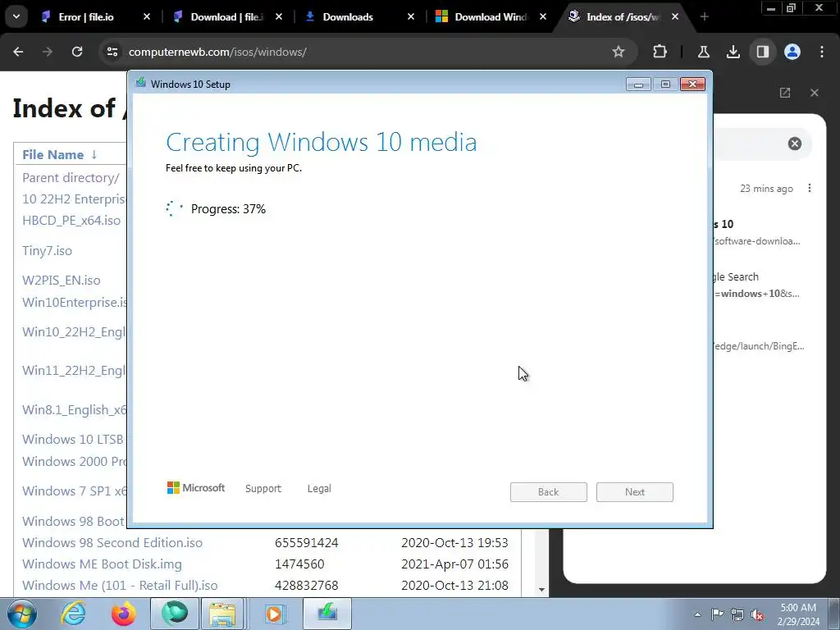This screenshot has height=630, width=840.
Task: Open Windows Media Player taskbar icon
Action: click(275, 614)
